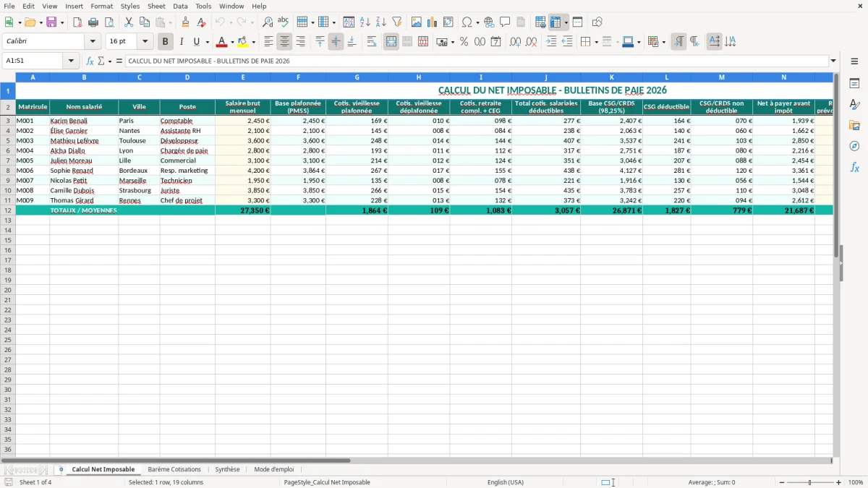Apply the yellow background color swatch
This screenshot has width=868, height=488.
pyautogui.click(x=243, y=42)
